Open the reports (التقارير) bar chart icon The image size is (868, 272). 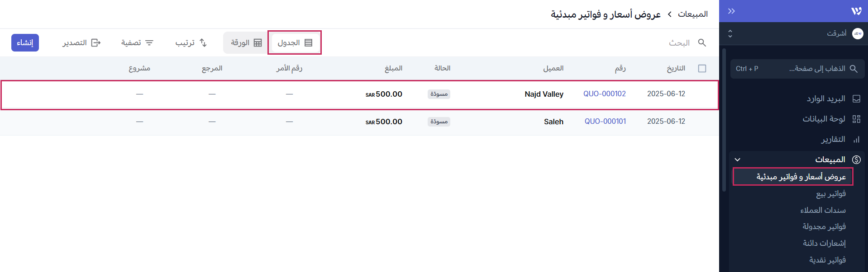pyautogui.click(x=856, y=140)
